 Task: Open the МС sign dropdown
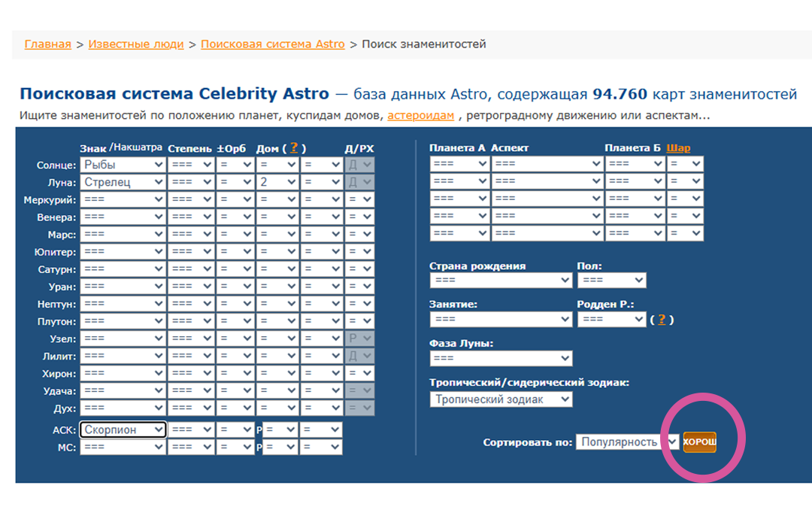pos(123,447)
